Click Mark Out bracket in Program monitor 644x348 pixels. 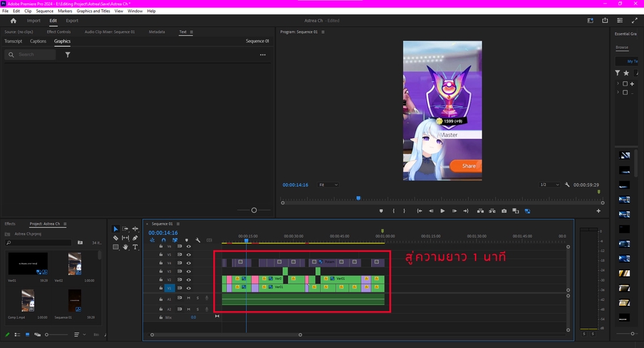[404, 211]
